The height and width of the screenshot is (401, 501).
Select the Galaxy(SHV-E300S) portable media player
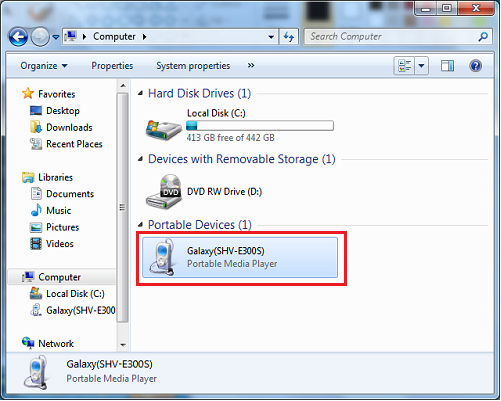[240, 257]
